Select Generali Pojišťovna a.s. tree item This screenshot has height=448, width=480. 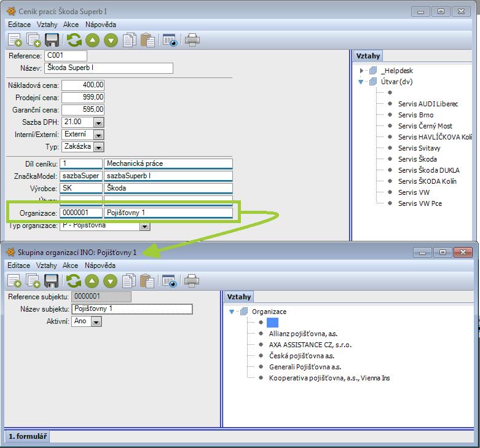305,367
